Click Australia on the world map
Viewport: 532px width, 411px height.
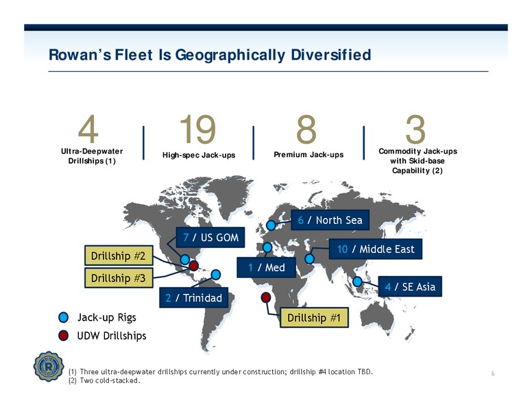[376, 319]
